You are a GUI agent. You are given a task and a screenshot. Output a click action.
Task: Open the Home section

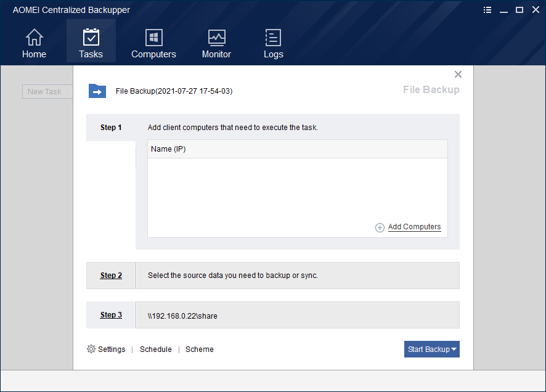pos(34,43)
